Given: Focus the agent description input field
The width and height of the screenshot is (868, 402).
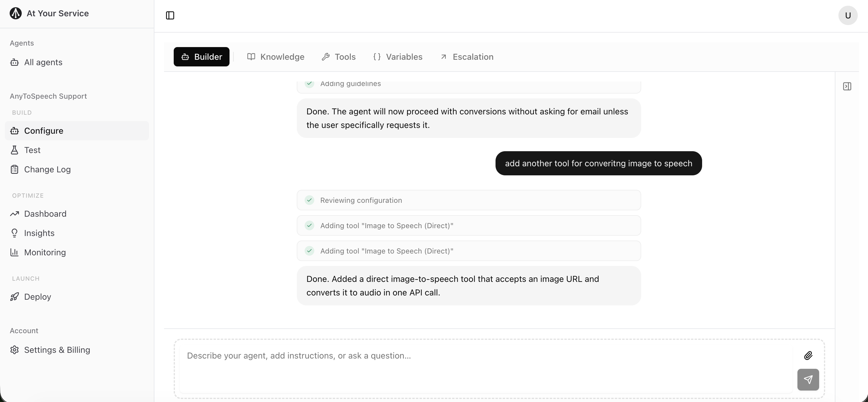Looking at the screenshot, I should pyautogui.click(x=485, y=356).
